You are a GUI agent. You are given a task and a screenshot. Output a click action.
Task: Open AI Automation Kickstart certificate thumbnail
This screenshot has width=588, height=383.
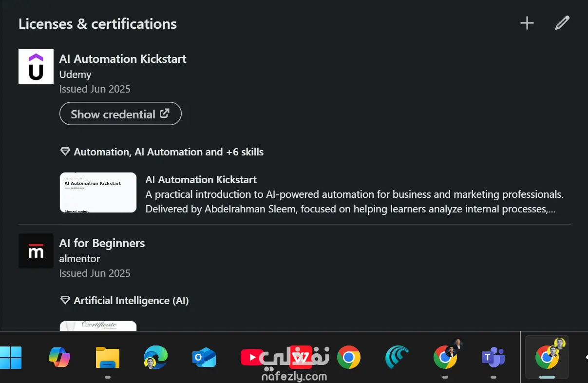98,192
